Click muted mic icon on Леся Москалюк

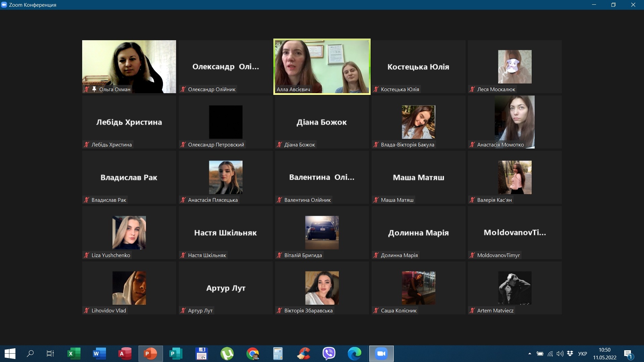472,89
